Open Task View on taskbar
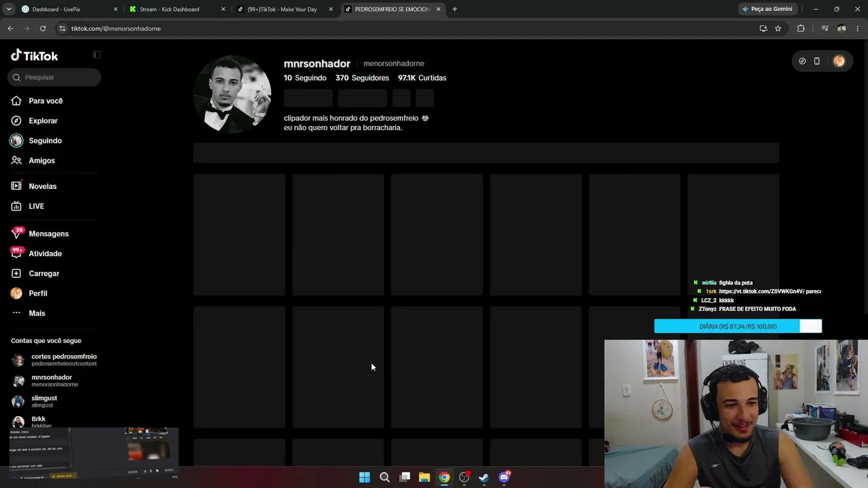Viewport: 868px width, 488px height. (405, 477)
